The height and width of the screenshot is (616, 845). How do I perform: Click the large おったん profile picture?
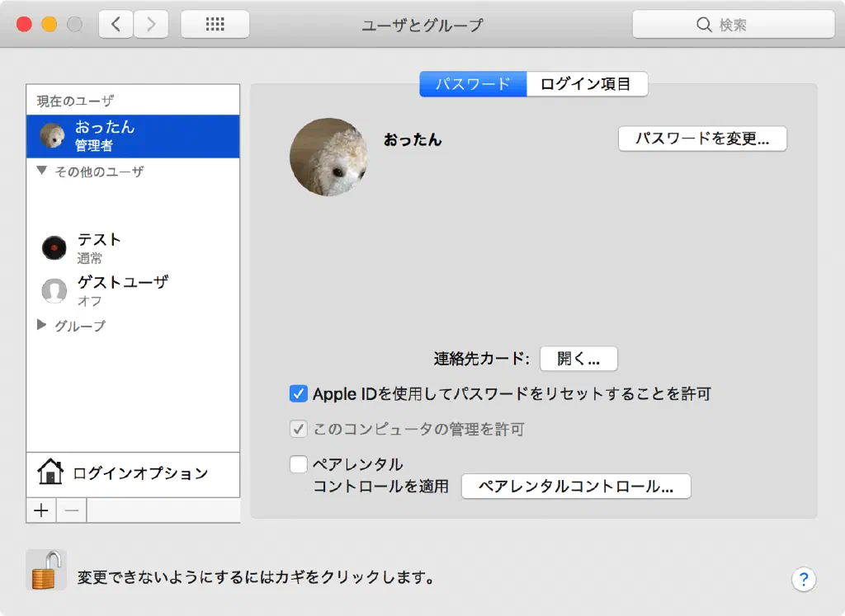click(328, 158)
